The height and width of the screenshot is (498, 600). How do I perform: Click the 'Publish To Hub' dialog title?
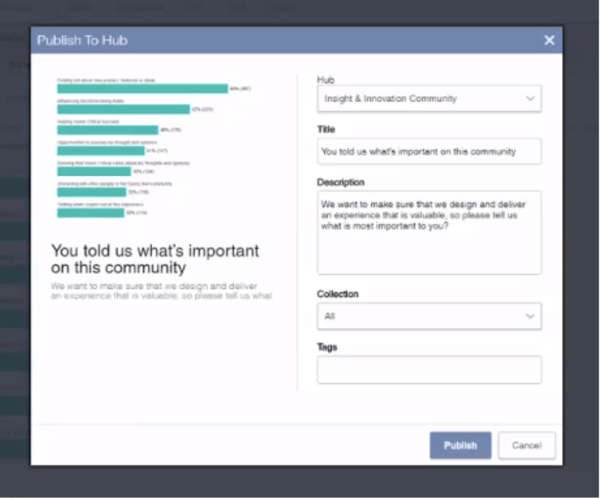(82, 40)
